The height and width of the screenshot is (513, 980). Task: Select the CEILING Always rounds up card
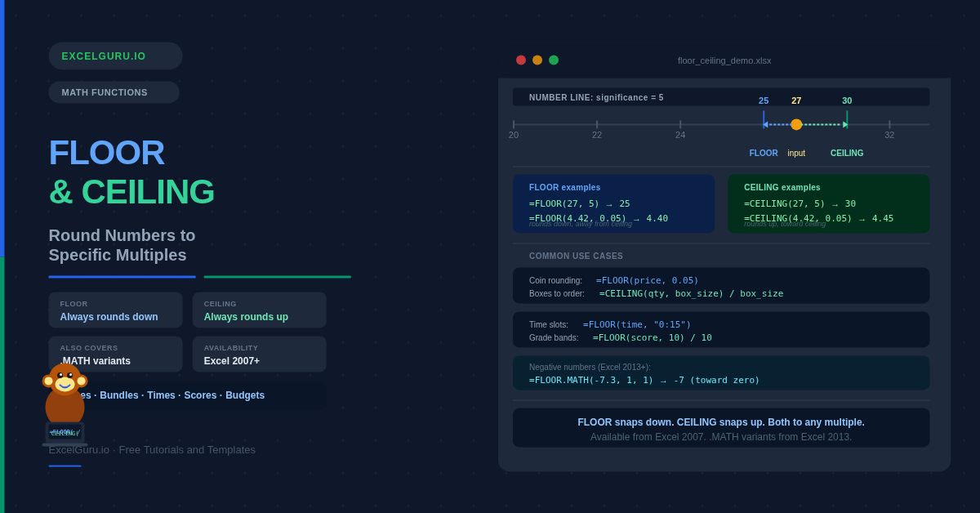pyautogui.click(x=259, y=310)
